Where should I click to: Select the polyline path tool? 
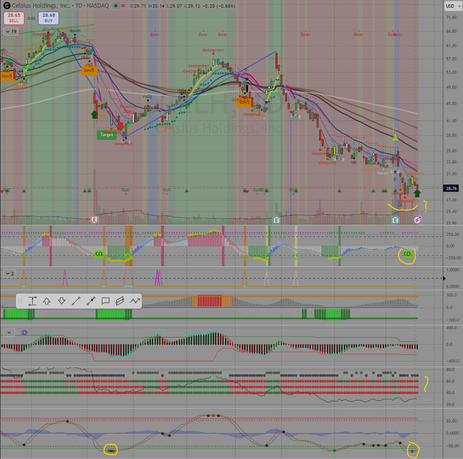(134, 301)
